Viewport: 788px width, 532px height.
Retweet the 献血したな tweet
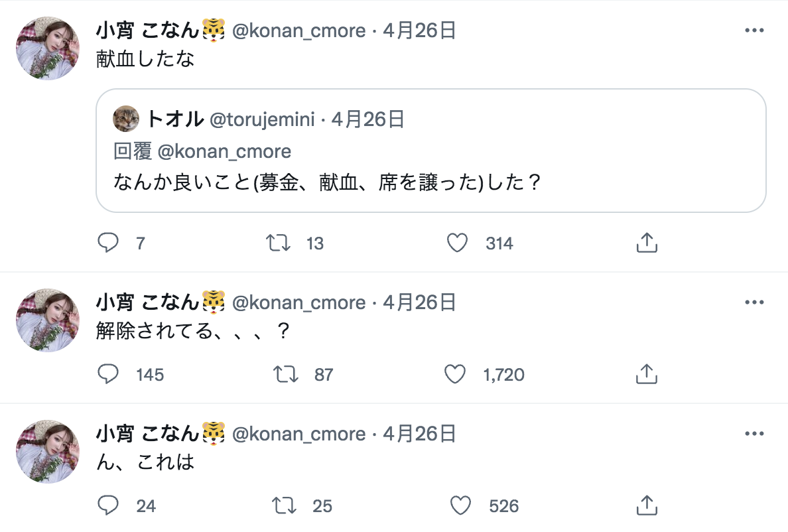[277, 243]
